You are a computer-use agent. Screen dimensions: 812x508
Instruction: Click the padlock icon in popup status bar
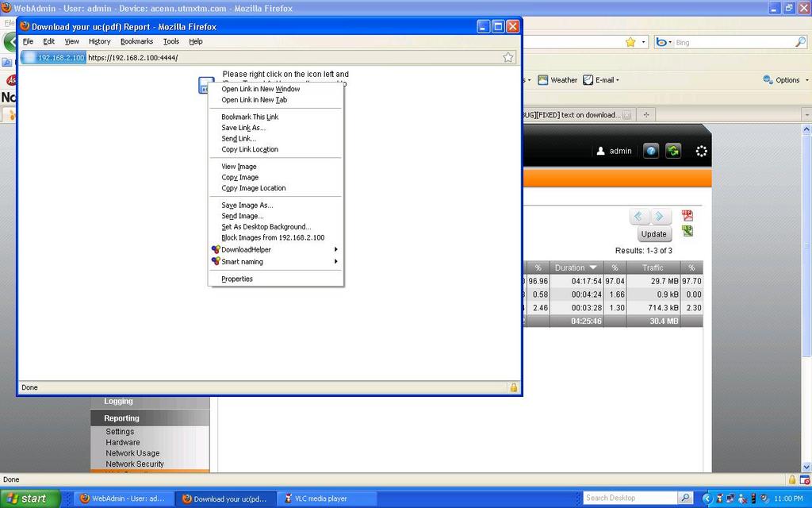point(514,387)
